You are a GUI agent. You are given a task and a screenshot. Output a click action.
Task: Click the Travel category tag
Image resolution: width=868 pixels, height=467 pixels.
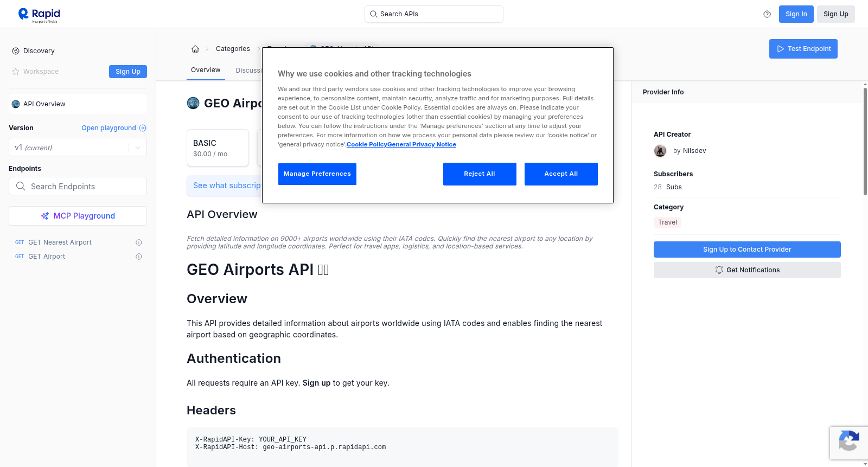pyautogui.click(x=667, y=222)
